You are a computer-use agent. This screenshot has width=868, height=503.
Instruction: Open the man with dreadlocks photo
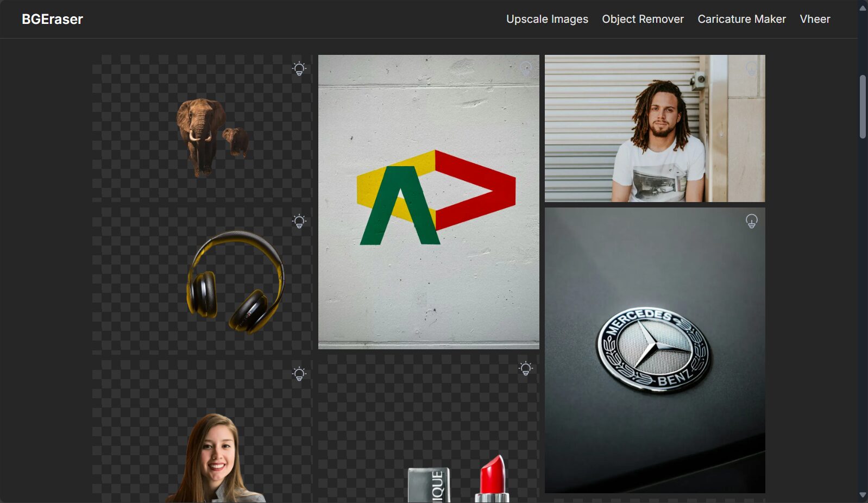tap(655, 128)
